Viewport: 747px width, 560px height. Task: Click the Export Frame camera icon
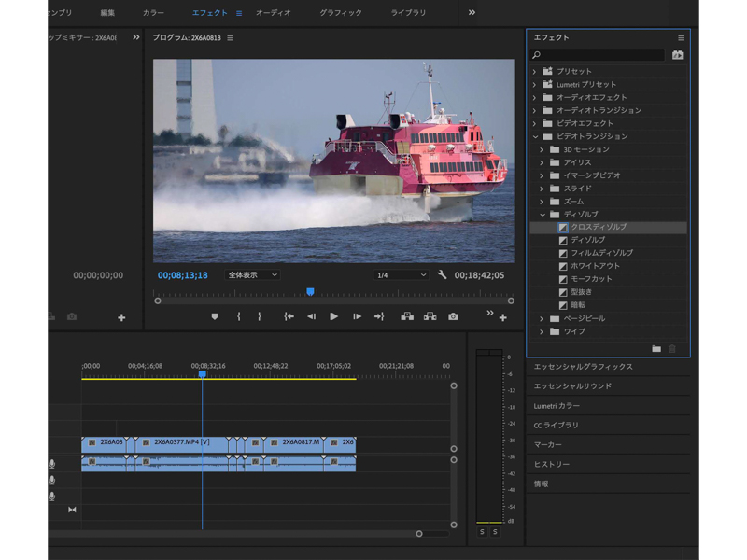point(453,316)
